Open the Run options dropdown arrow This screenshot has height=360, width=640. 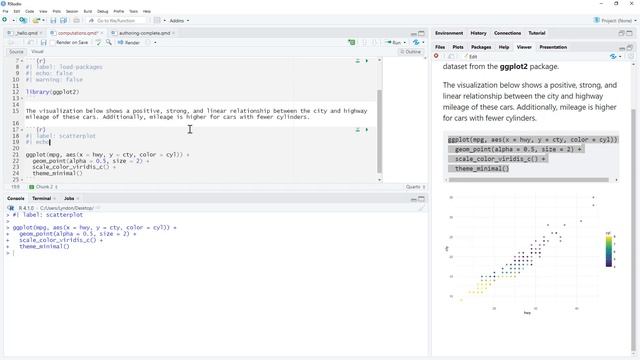(x=404, y=42)
